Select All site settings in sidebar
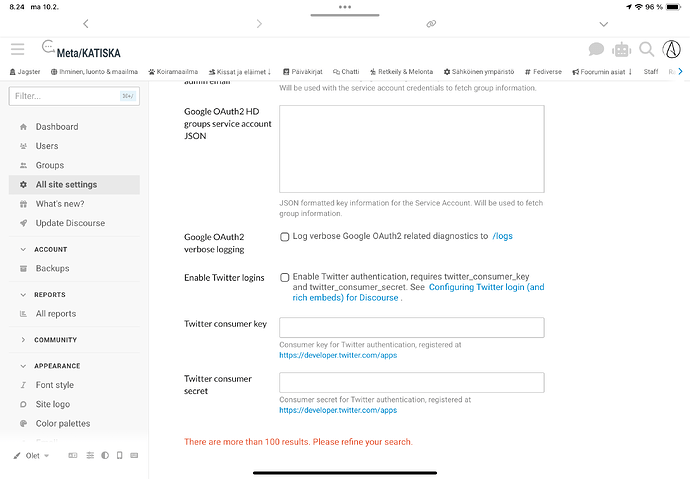 (x=74, y=185)
